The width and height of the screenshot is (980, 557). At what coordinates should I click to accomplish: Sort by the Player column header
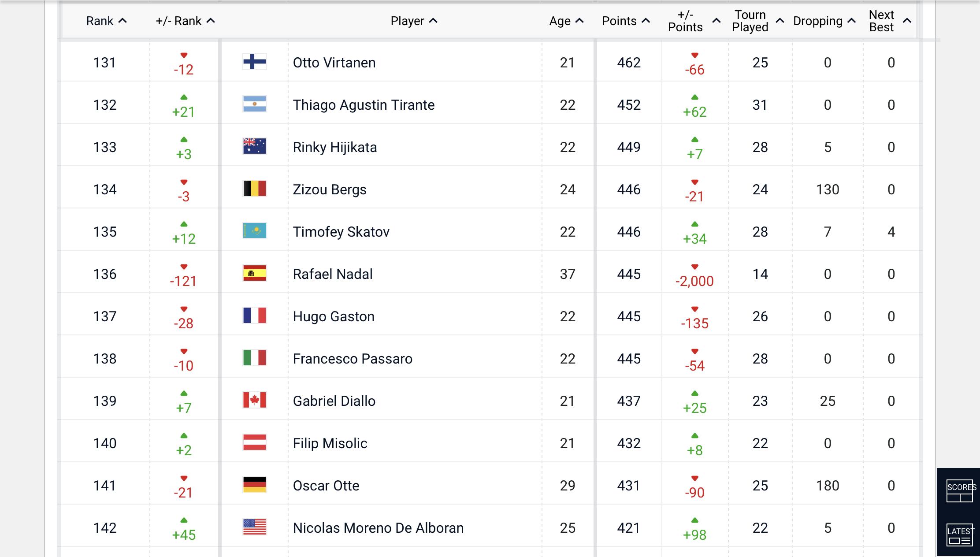[x=414, y=21]
